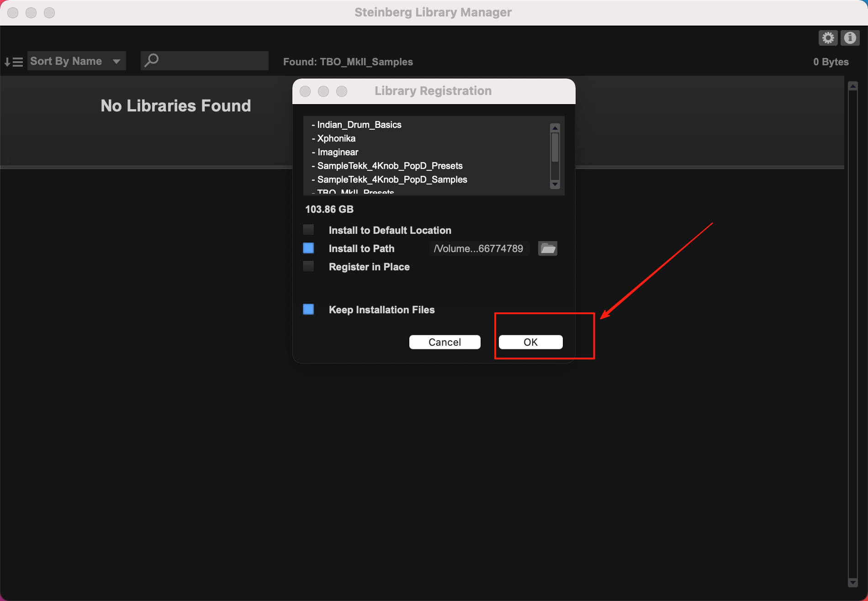Image resolution: width=868 pixels, height=601 pixels.
Task: Open the settings gear in Library Manager
Action: 828,37
